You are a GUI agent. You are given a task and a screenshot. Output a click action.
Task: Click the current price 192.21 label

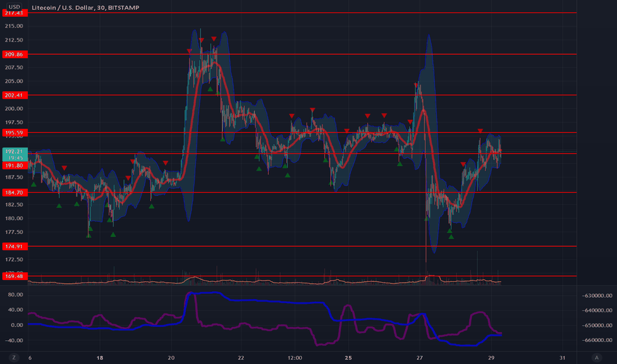click(x=15, y=154)
